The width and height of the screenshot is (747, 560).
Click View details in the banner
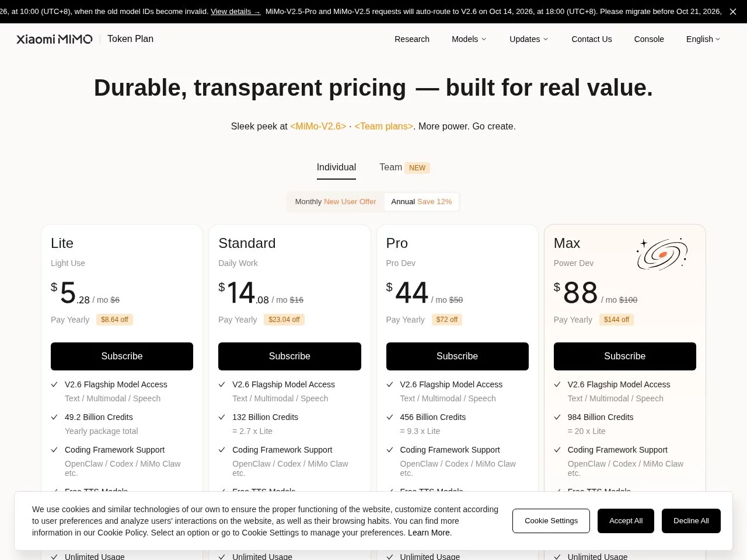(x=235, y=12)
